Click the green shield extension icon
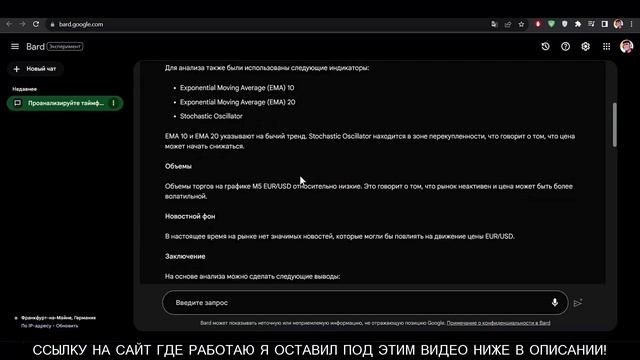The width and height of the screenshot is (640, 360). click(x=551, y=24)
